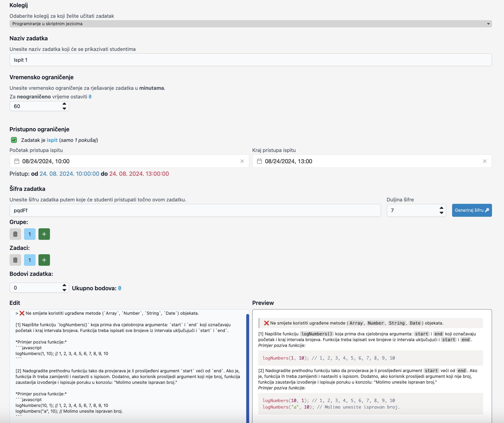Toggle the Zadatak je ispit checkbox
This screenshot has height=423, width=504.
(x=14, y=140)
